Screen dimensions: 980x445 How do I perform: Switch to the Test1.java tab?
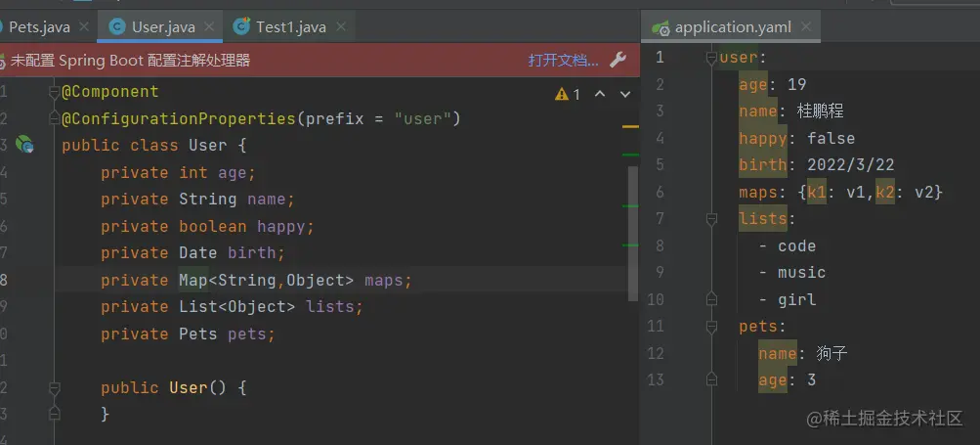[290, 27]
